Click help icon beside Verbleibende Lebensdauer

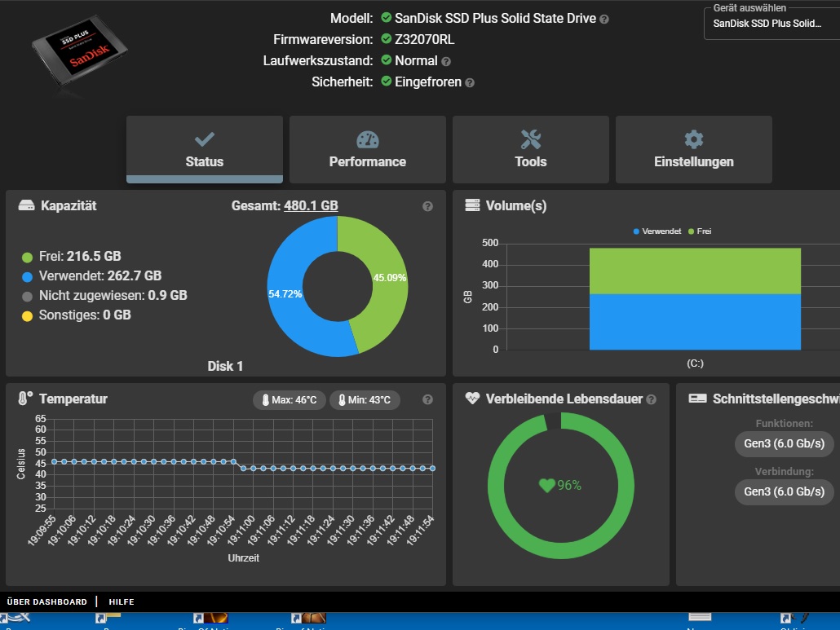[651, 399]
